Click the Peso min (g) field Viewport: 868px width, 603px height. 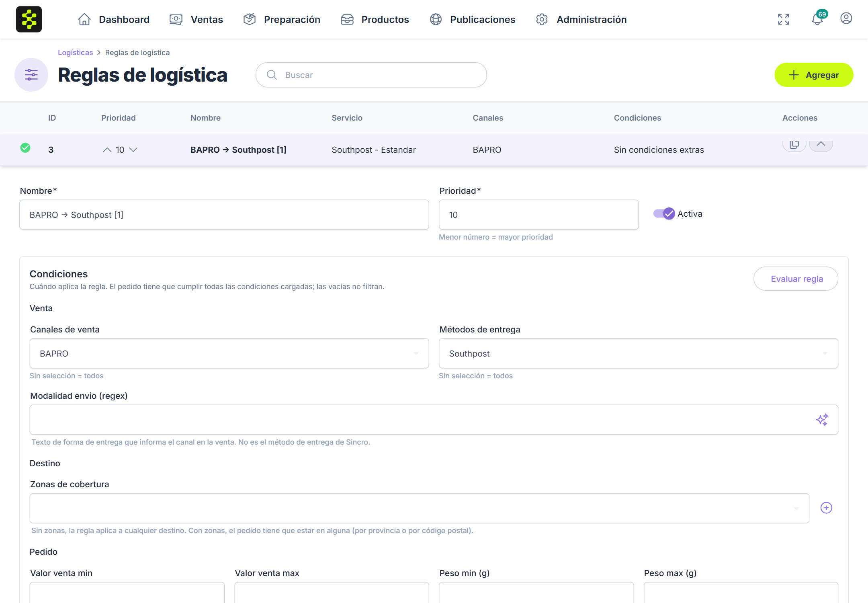point(536,593)
